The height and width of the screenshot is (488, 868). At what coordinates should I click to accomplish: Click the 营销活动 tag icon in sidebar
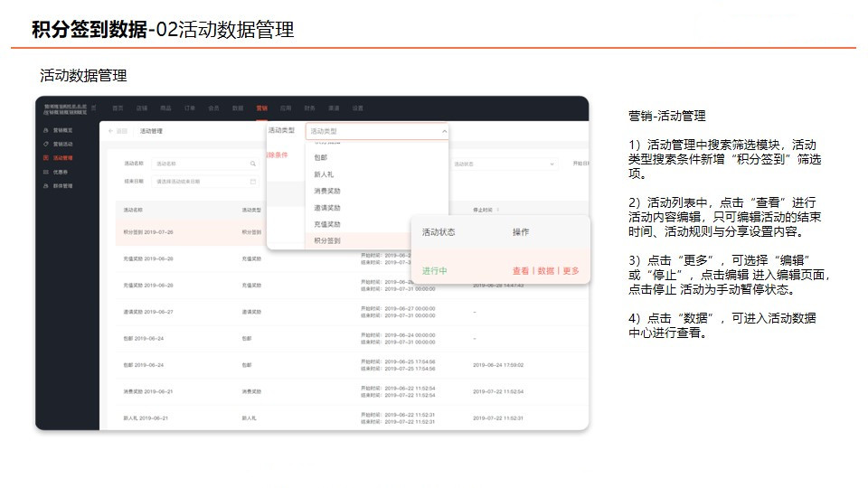tap(46, 144)
